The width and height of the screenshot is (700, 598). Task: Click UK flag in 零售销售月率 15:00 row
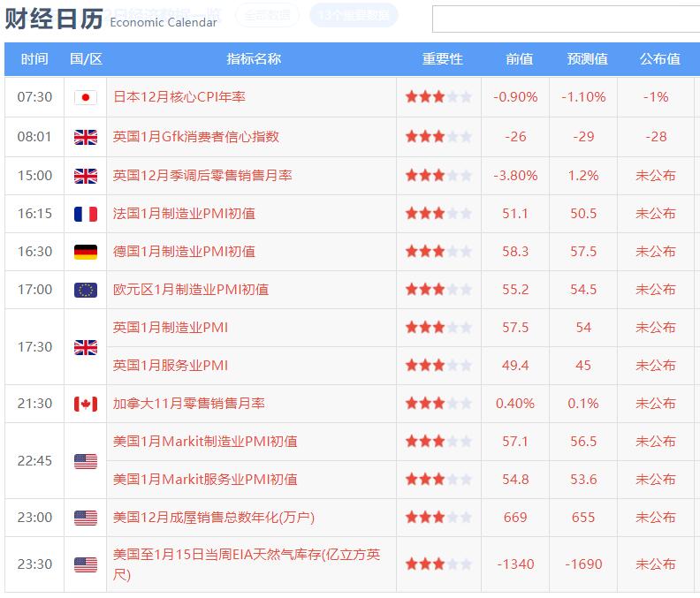[x=86, y=176]
